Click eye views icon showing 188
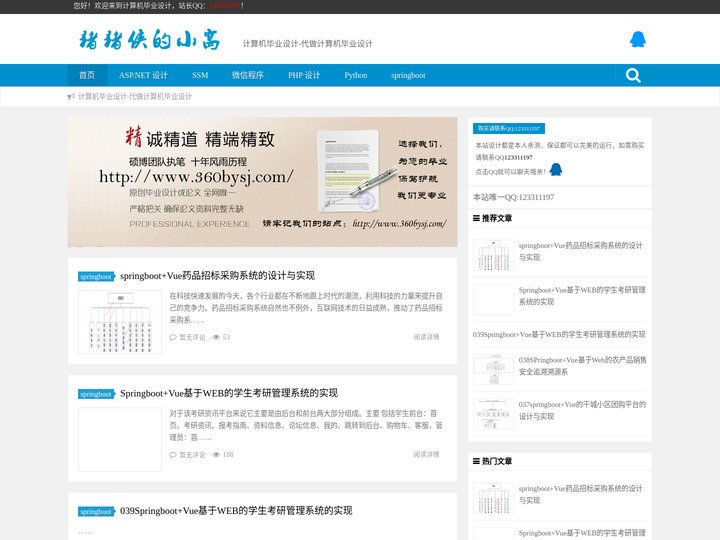The image size is (720, 540). (216, 455)
